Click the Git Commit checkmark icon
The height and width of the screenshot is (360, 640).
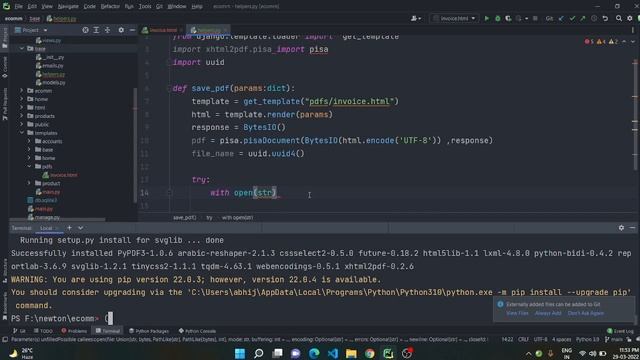[572, 18]
